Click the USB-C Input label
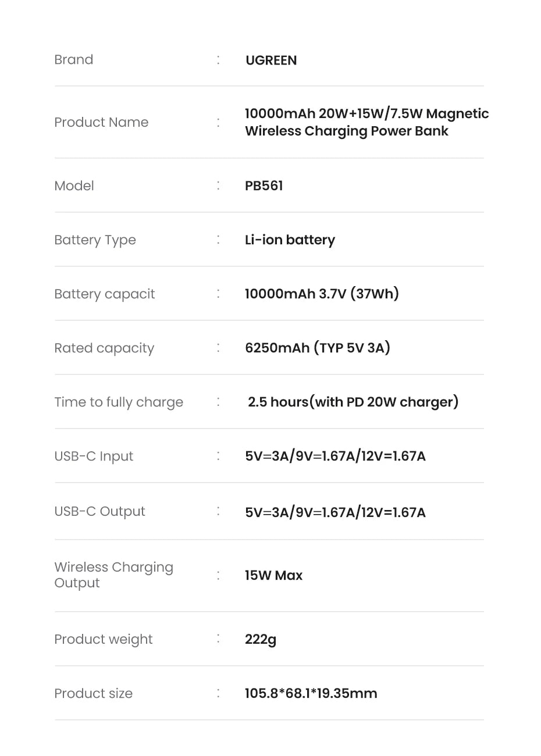This screenshot has width=541, height=756. (94, 457)
